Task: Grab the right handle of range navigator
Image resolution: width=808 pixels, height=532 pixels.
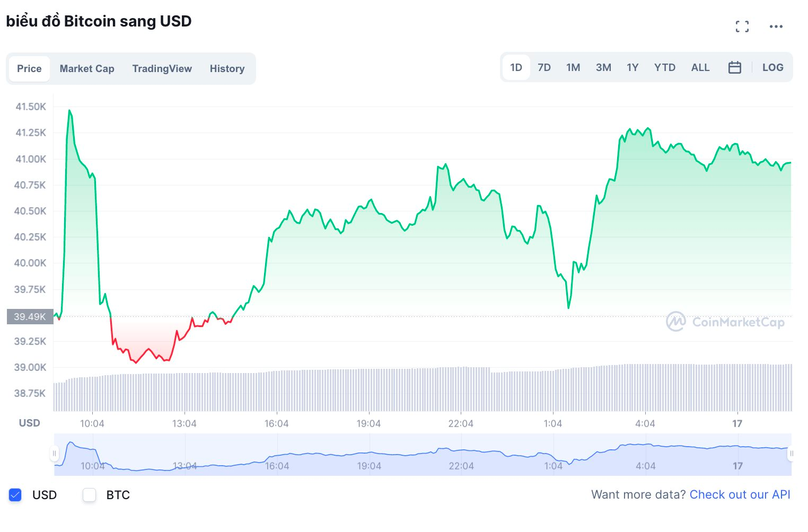Action: click(x=791, y=454)
